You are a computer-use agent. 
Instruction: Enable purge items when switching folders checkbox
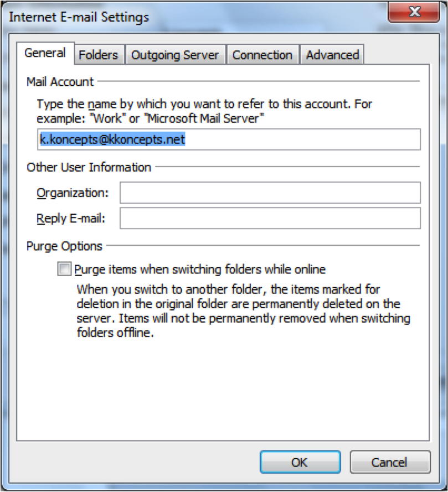coord(64,269)
